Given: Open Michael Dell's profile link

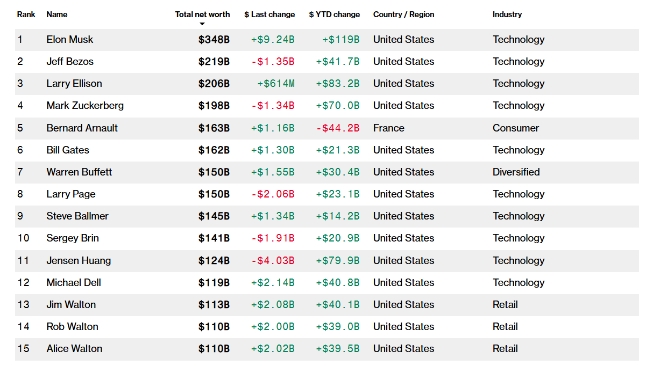Looking at the screenshot, I should 74,282.
